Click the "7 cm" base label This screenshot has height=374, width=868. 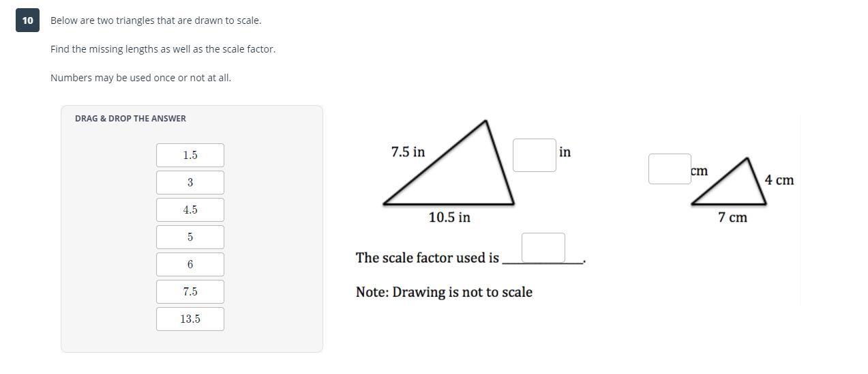[732, 218]
